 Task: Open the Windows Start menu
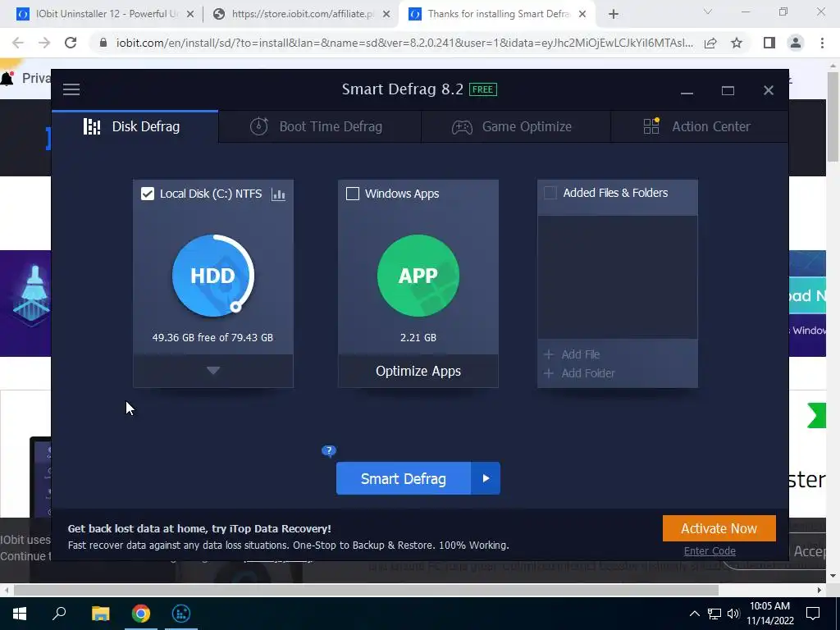pos(20,614)
